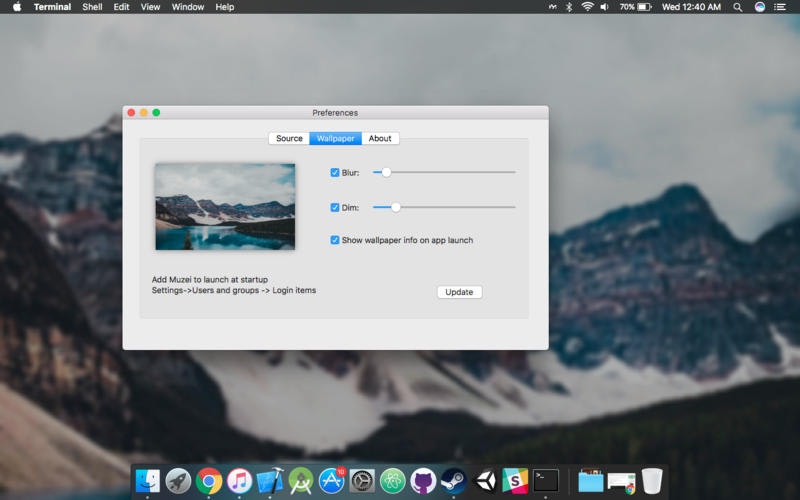Click the Preferences window title bar text
This screenshot has width=800, height=500.
[x=335, y=113]
